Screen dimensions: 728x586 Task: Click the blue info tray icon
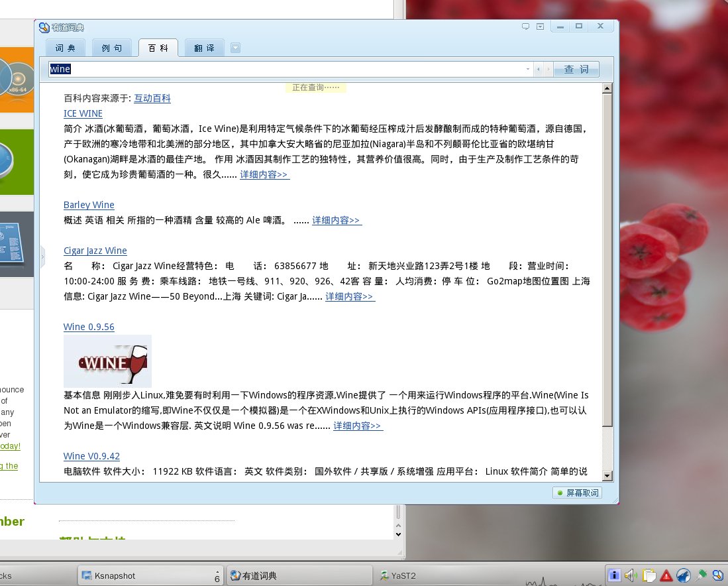(x=614, y=575)
